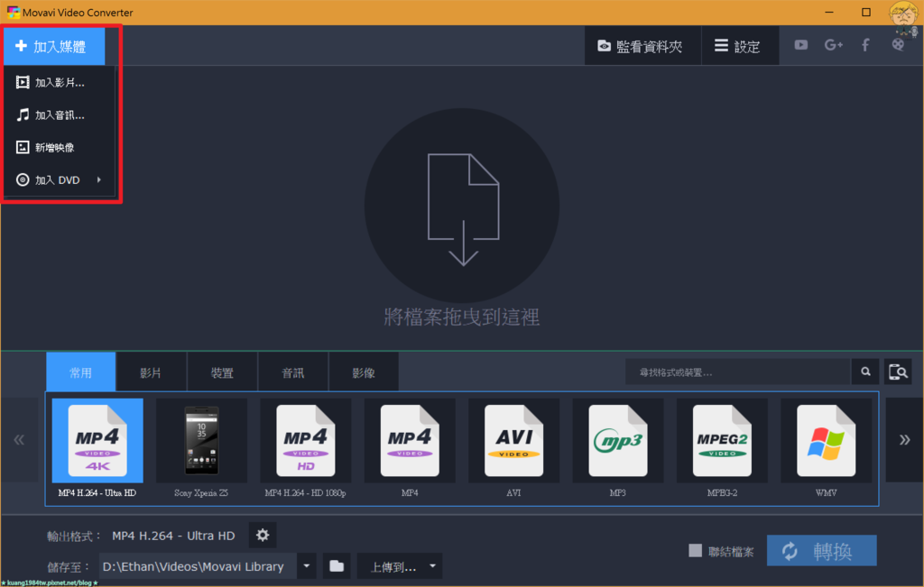Viewport: 924px width, 587px height.
Task: Click the 儲存至 label
Action: (68, 567)
